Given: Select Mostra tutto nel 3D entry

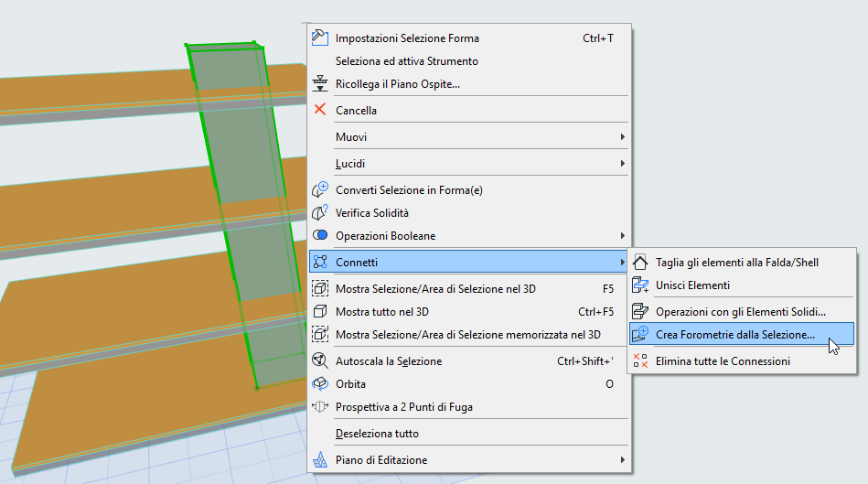Looking at the screenshot, I should (469, 311).
